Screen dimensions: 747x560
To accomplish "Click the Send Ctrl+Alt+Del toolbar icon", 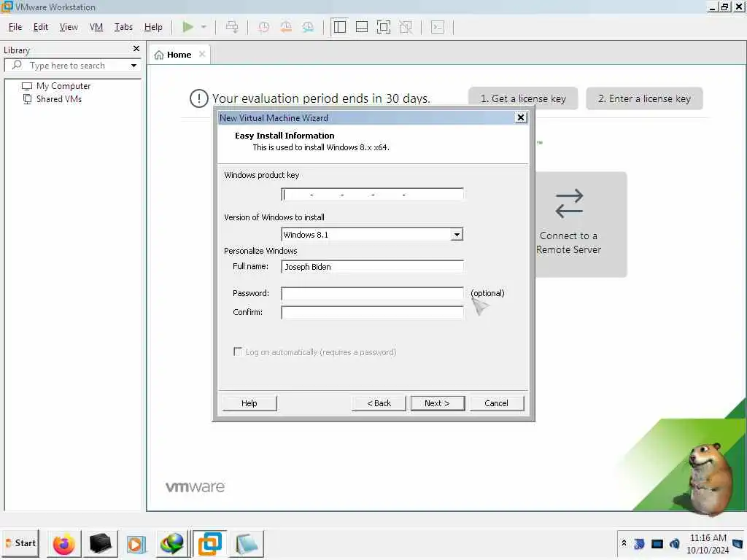I will pos(232,27).
